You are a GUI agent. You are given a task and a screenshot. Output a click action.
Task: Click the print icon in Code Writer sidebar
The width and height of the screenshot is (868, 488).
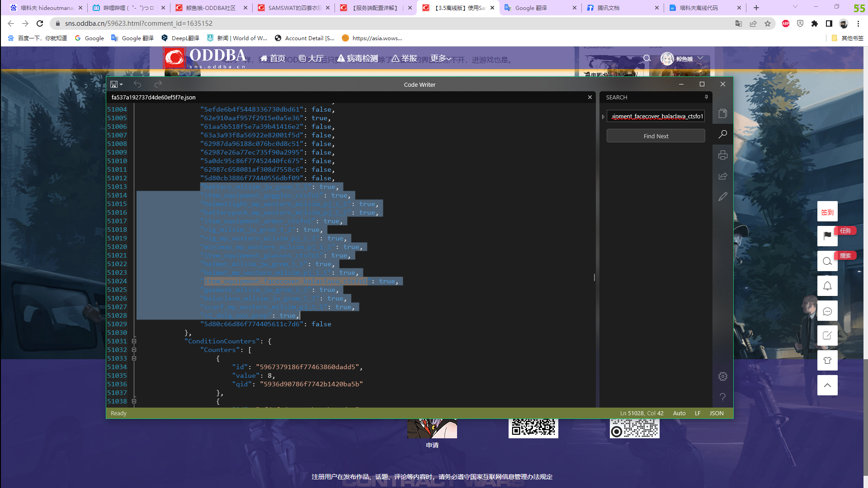tap(722, 155)
